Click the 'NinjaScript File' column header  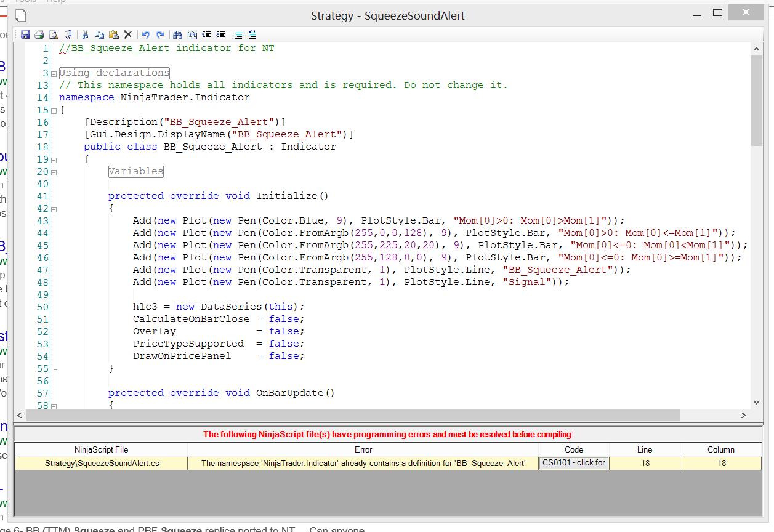tap(102, 449)
